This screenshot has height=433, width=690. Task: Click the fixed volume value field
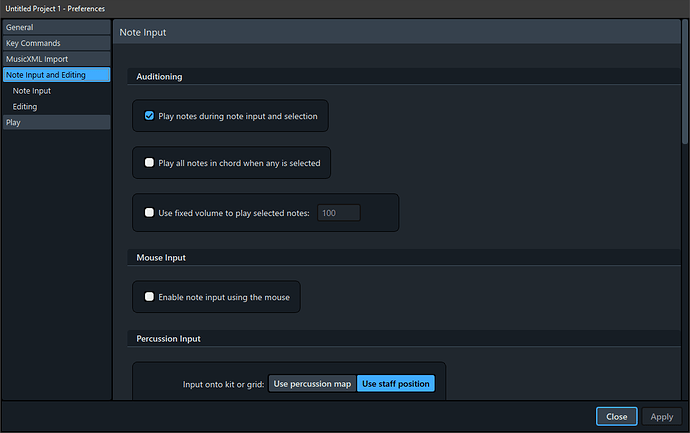coord(339,213)
